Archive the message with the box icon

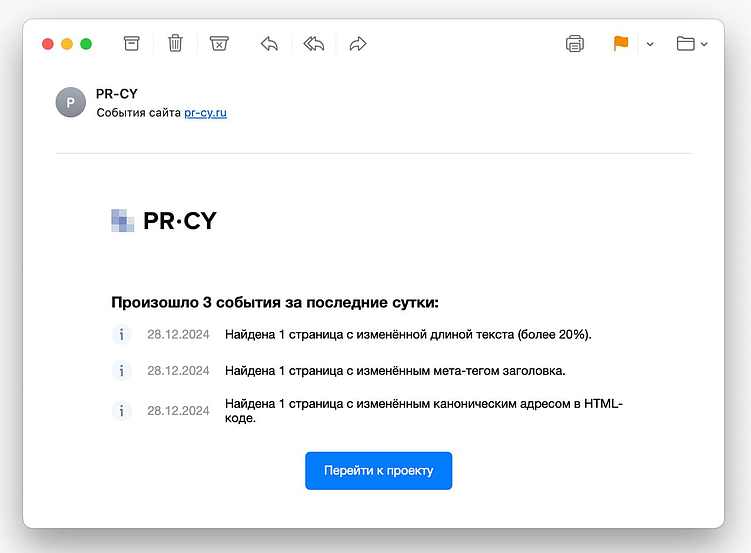[131, 44]
